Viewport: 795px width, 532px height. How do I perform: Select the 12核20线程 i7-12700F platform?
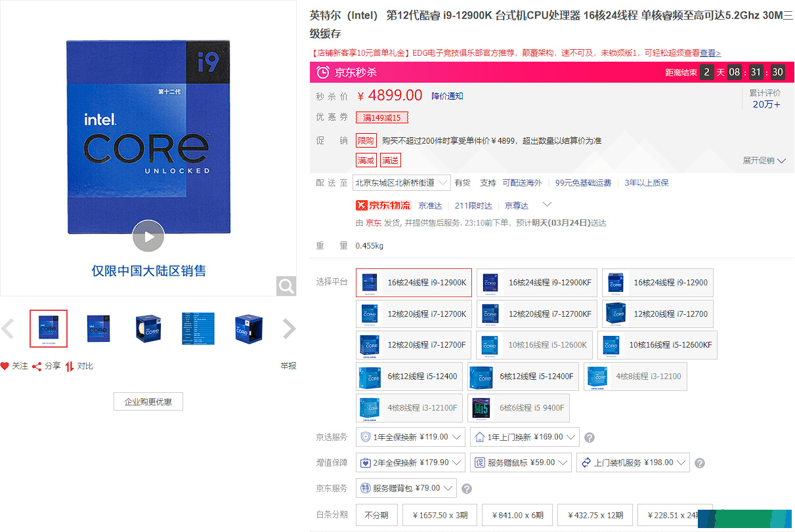tap(414, 345)
